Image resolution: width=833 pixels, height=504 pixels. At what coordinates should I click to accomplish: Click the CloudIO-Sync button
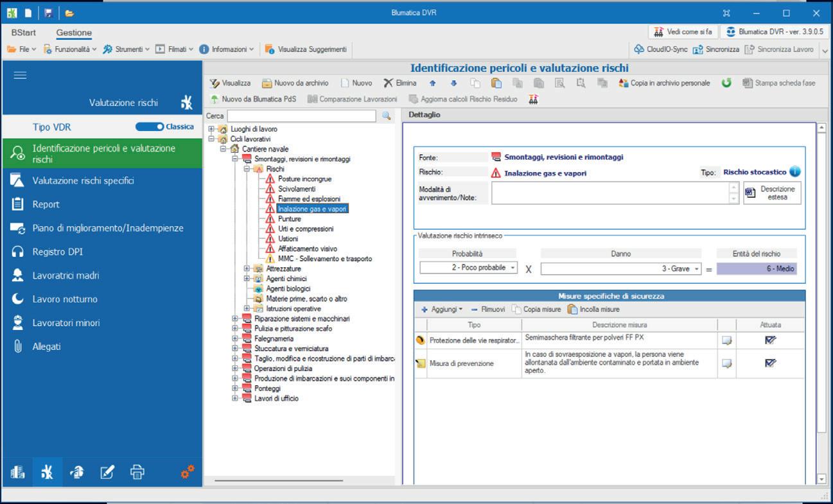pos(661,49)
